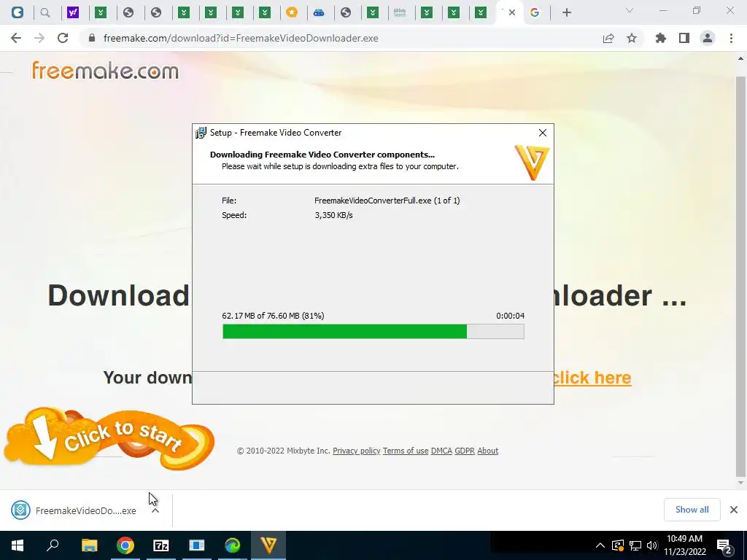Open the network tray icon

tap(635, 545)
